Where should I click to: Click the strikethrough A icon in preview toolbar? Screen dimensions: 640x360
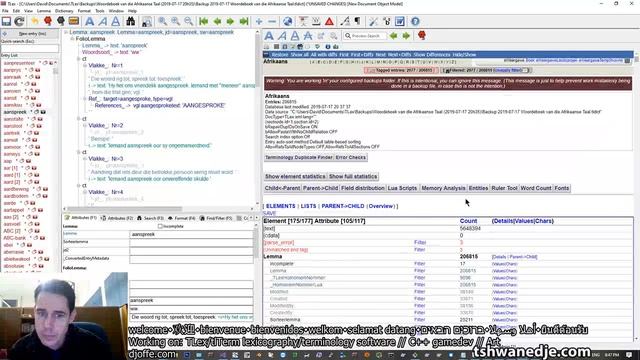click(x=308, y=36)
